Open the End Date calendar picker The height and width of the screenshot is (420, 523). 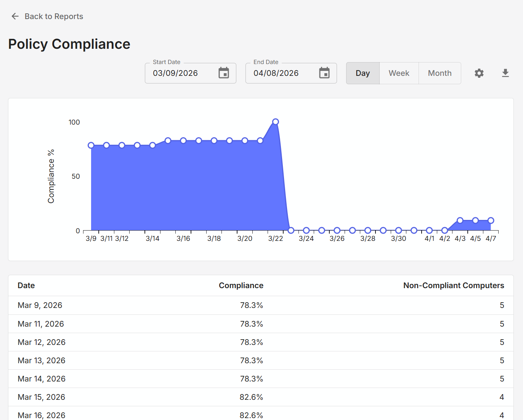click(x=324, y=73)
